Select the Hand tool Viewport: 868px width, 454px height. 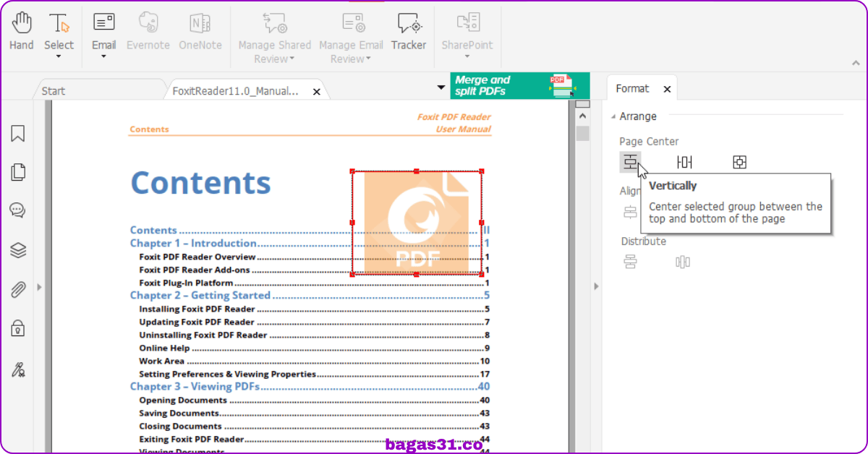click(21, 31)
